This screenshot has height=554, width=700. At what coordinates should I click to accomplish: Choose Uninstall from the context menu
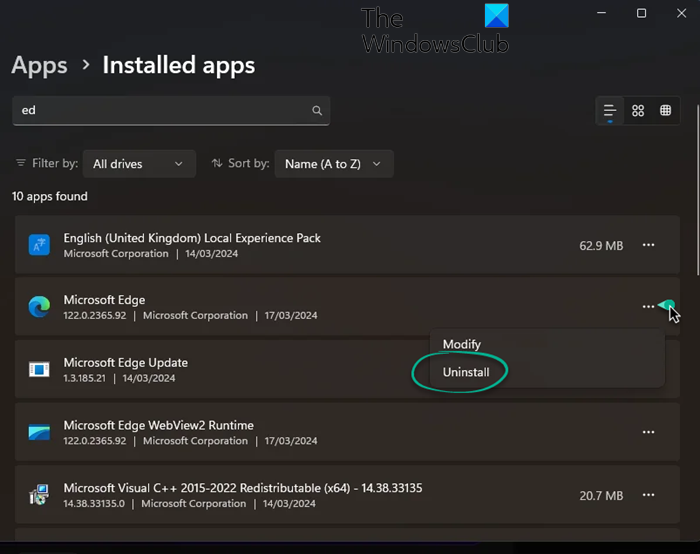click(x=466, y=372)
